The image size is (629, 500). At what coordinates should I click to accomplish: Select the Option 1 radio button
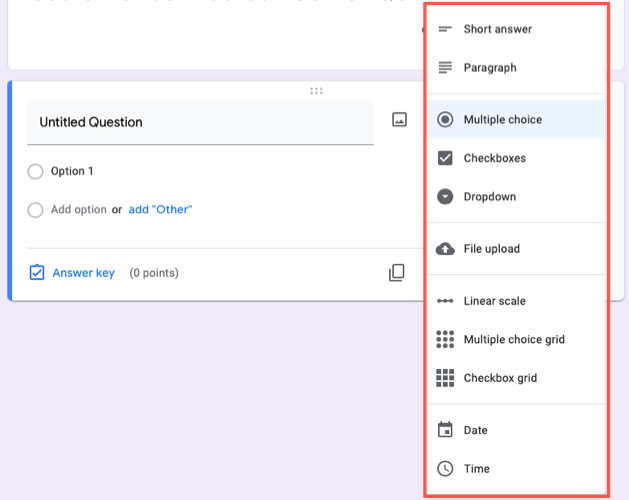point(36,172)
